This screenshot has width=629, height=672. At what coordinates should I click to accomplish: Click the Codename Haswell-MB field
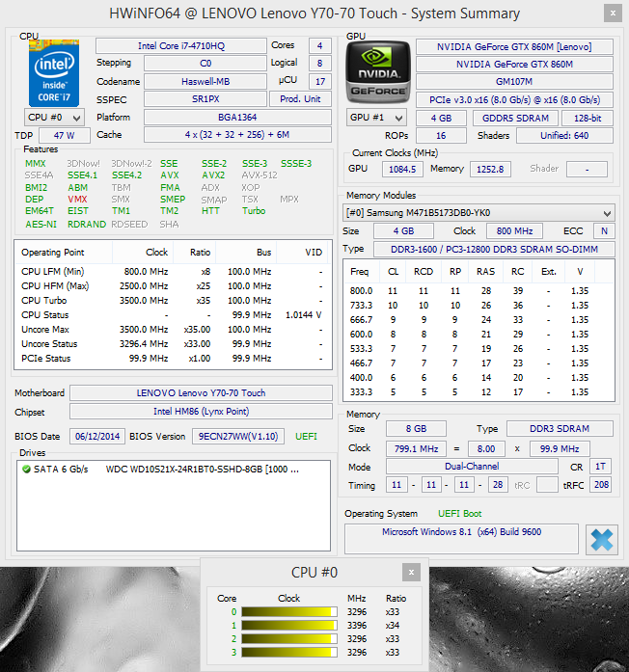[205, 81]
